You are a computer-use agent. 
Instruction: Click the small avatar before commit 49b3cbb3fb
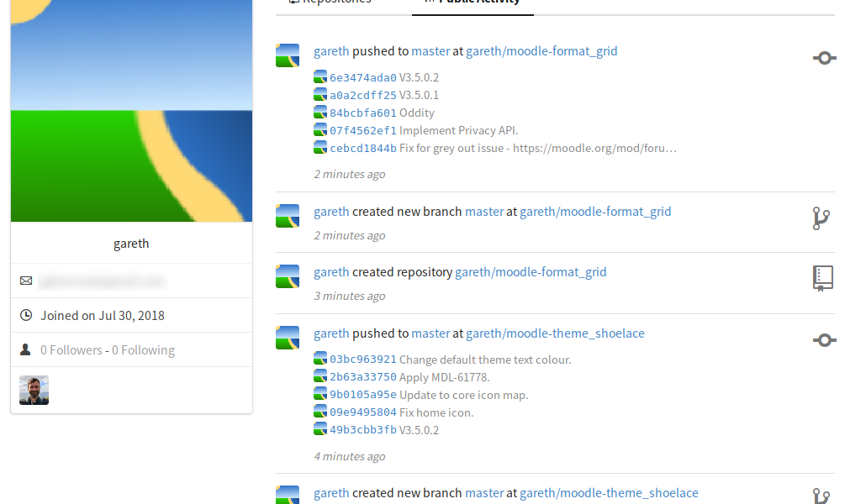pyautogui.click(x=320, y=429)
